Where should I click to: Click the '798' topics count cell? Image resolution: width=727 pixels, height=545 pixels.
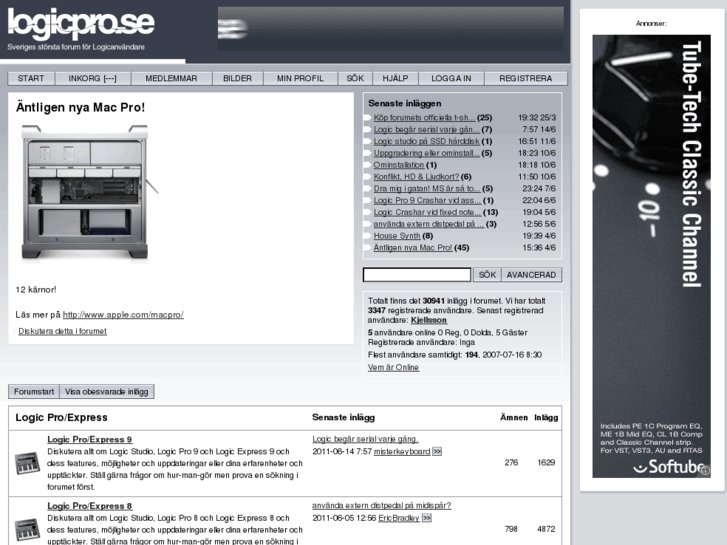511,529
